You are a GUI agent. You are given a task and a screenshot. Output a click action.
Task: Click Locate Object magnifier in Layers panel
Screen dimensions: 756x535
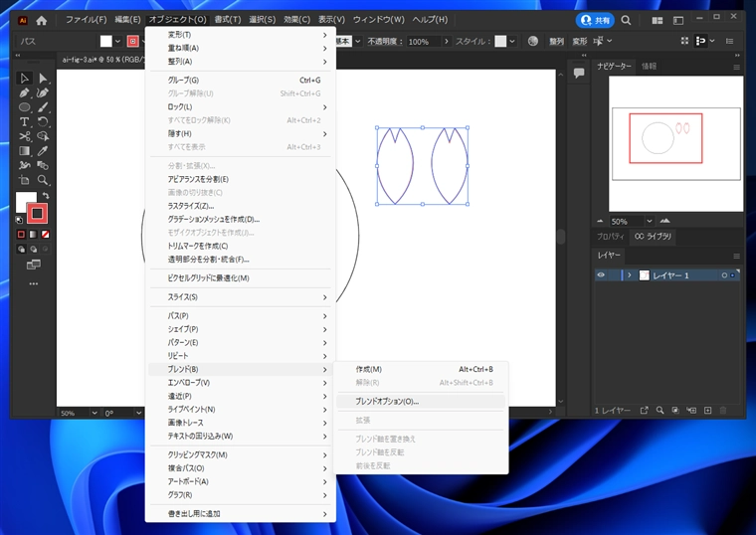coord(661,410)
